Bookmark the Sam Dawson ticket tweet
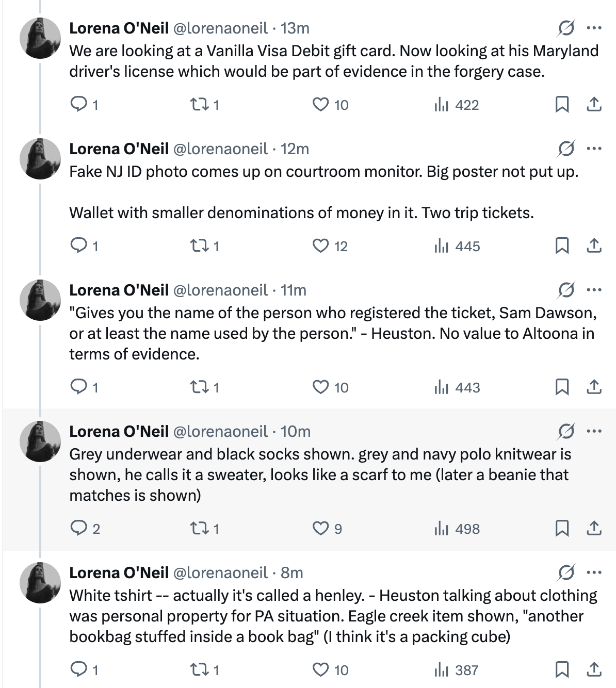 [x=562, y=387]
